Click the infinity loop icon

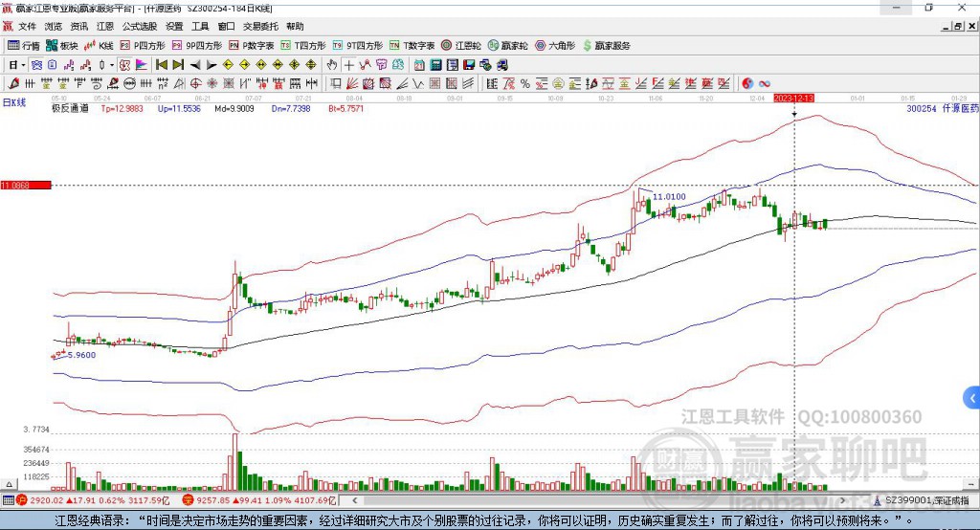764,83
